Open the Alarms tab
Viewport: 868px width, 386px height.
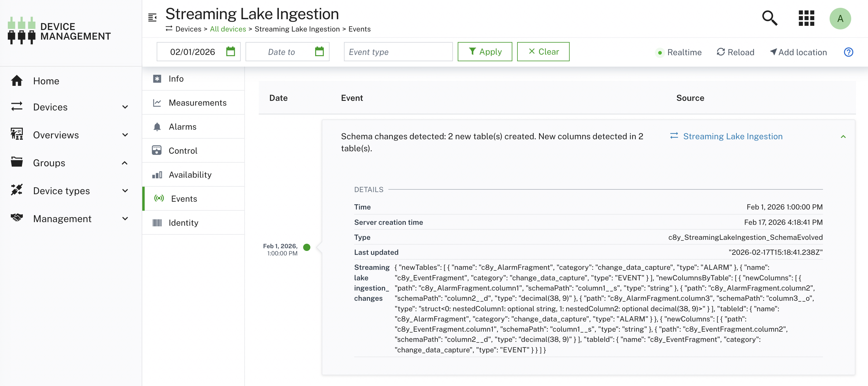tap(193, 127)
